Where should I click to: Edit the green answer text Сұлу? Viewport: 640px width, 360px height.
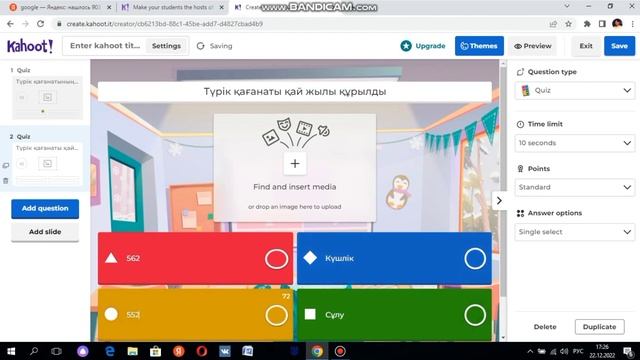tap(334, 315)
